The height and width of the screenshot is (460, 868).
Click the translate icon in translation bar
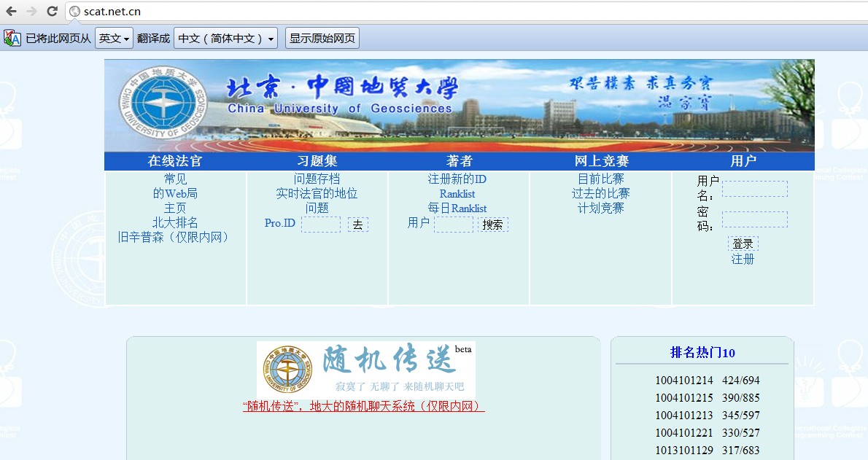[x=12, y=38]
